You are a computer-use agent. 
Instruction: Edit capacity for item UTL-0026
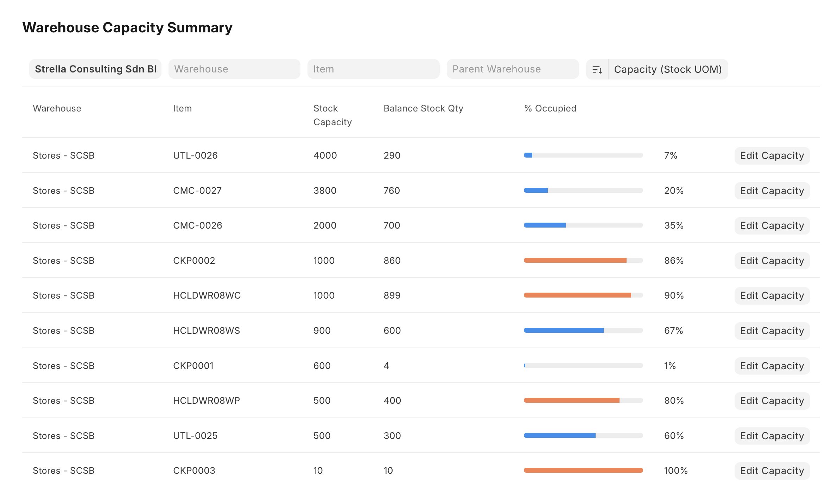point(772,155)
